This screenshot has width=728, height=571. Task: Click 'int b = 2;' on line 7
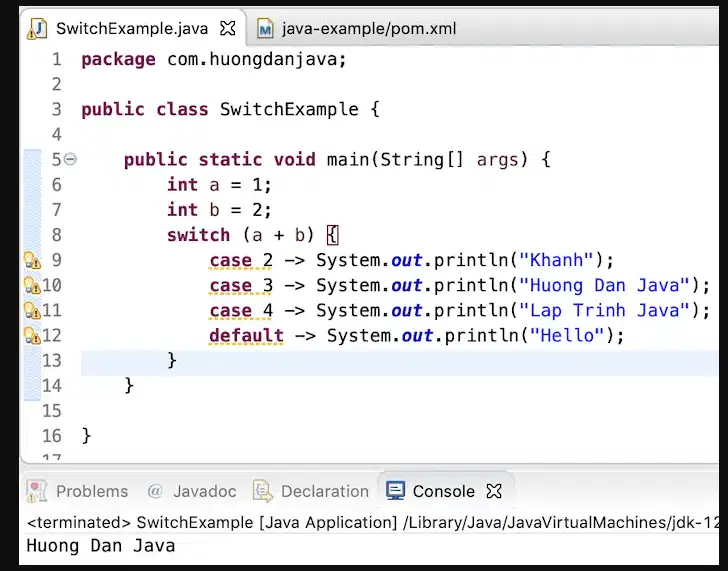pos(219,210)
